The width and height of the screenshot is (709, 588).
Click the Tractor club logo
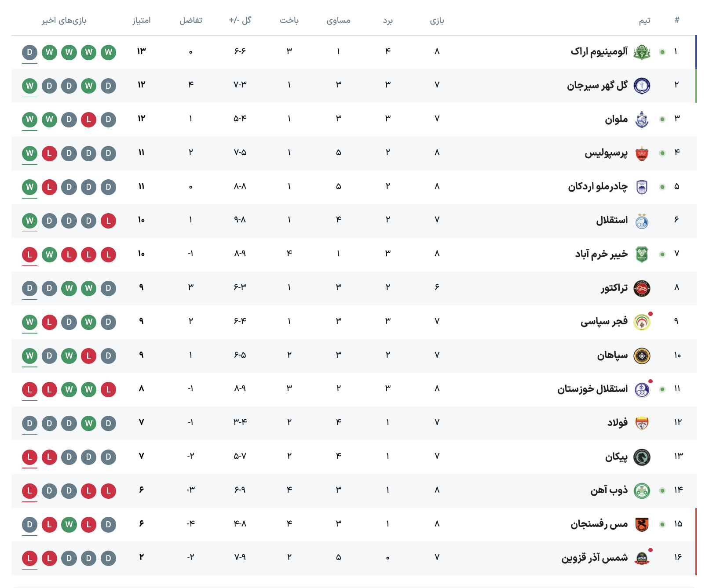pos(642,288)
